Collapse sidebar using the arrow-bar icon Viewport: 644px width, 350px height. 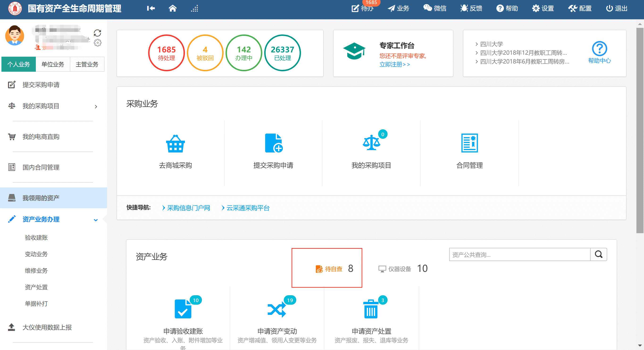[151, 8]
